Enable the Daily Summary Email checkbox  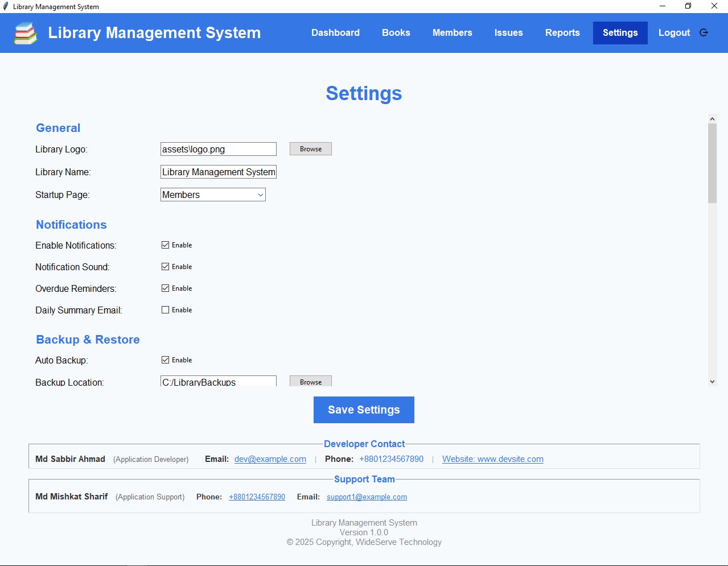coord(166,310)
